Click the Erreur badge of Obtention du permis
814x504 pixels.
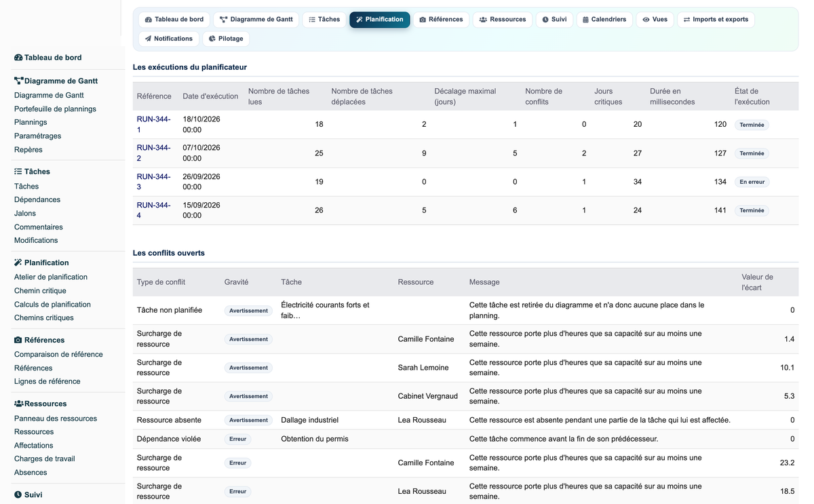point(237,439)
